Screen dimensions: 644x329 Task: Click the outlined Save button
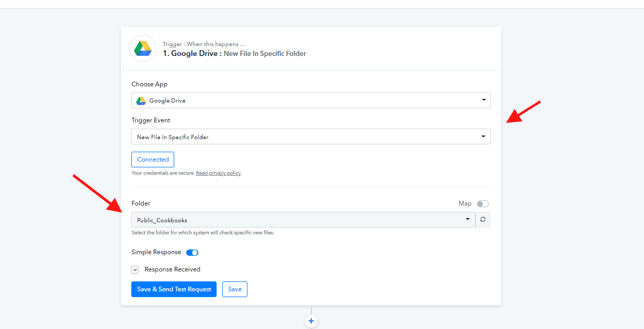pos(235,289)
